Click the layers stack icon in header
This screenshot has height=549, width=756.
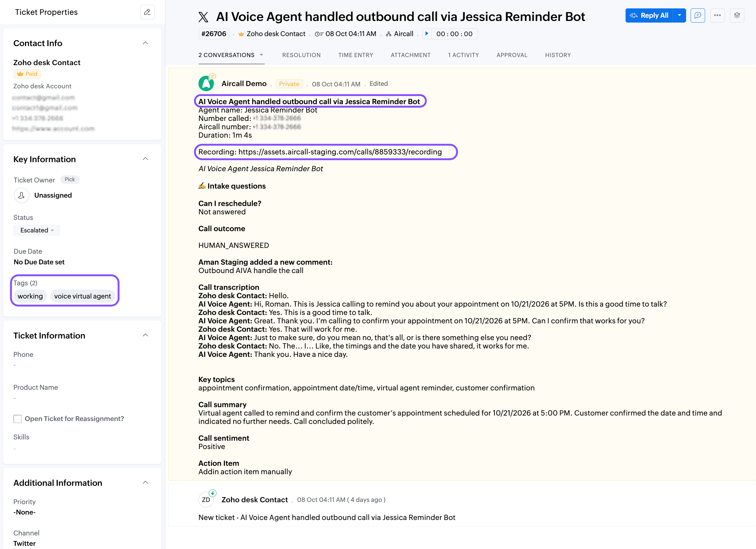tap(737, 15)
